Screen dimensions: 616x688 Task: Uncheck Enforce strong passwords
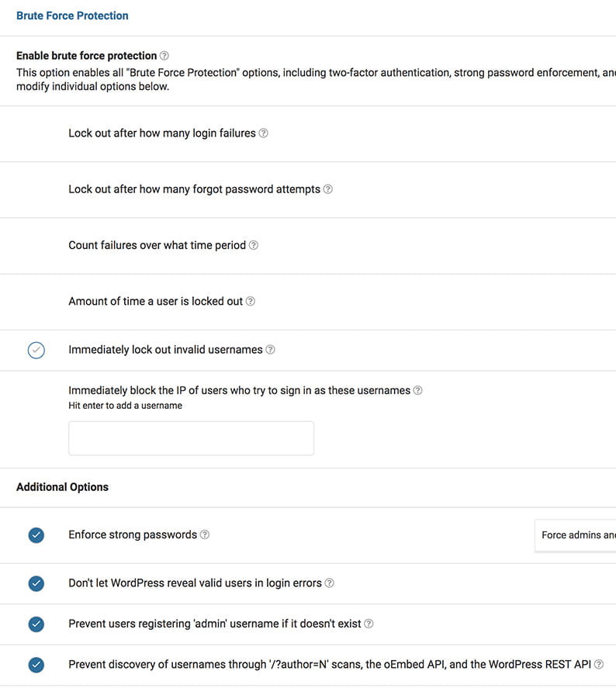point(36,535)
